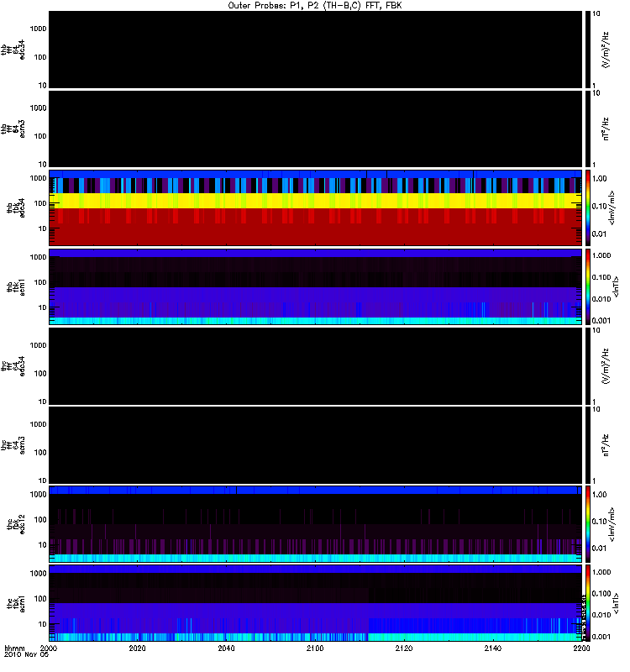The height and width of the screenshot is (672, 630).
Task: Click the rainbow color bar of thb fbk edc34
Action: 588,207
